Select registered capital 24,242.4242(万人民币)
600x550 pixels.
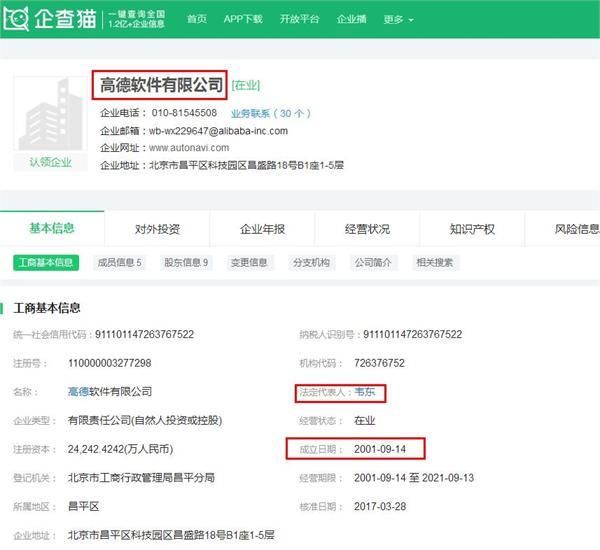pyautogui.click(x=121, y=449)
